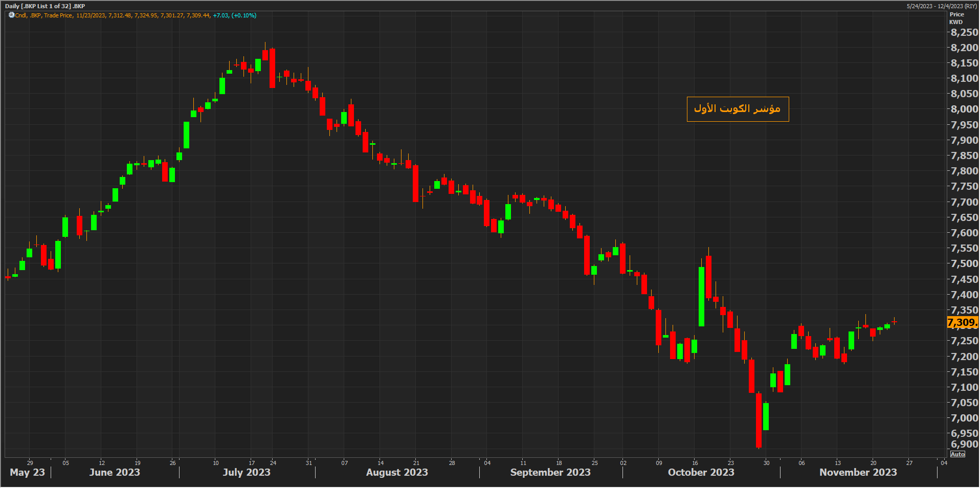
Task: Click the clock icon beside the Cndl legend
Action: pos(11,15)
